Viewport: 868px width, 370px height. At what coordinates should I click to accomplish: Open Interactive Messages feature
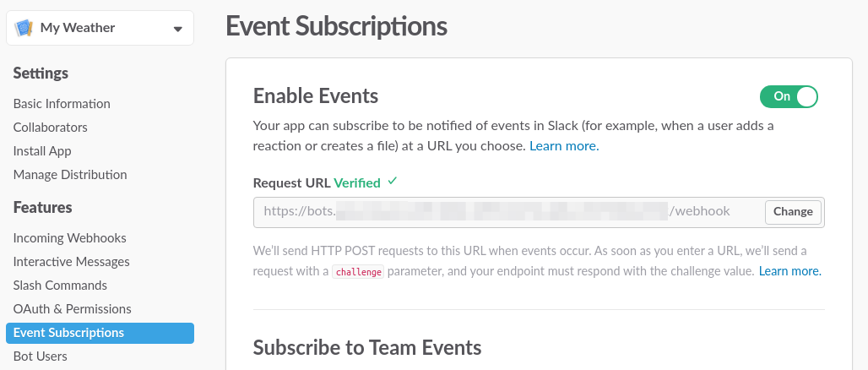72,262
